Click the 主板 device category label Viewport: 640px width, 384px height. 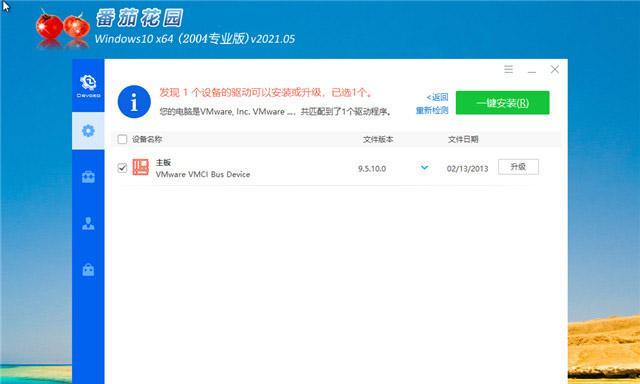point(163,162)
